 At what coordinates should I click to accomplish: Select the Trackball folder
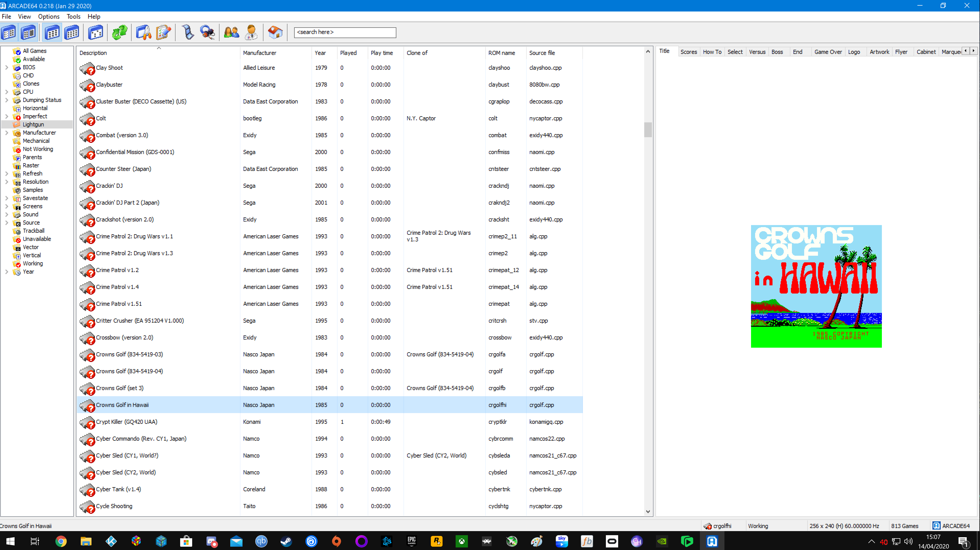pyautogui.click(x=33, y=231)
